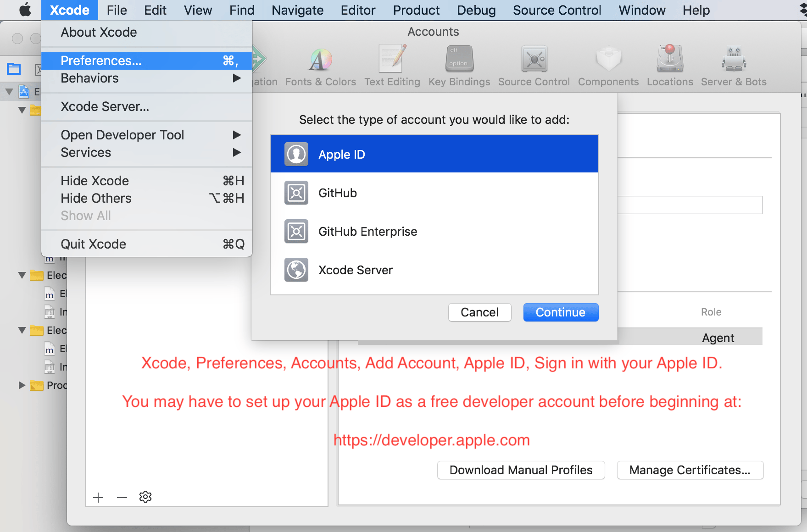Open Components preferences pane
Screen dimensions: 807x532
pos(608,66)
